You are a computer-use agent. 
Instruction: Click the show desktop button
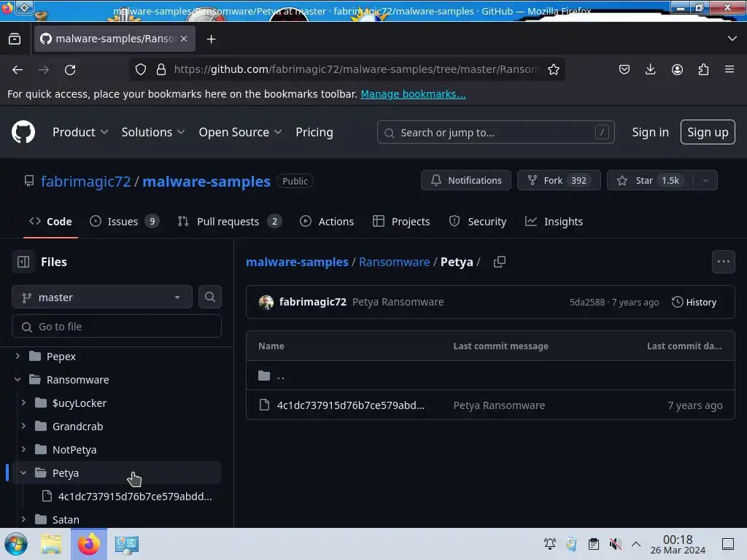tap(727, 544)
